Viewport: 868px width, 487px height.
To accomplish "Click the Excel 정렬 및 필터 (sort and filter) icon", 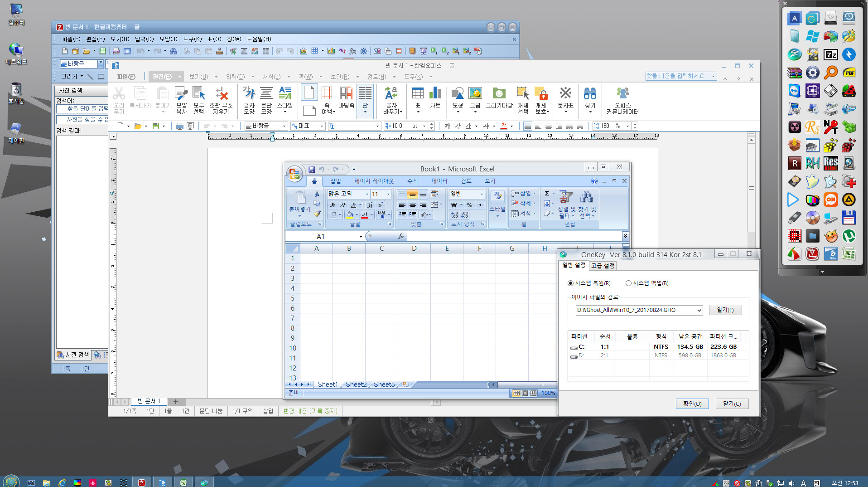I will click(566, 205).
